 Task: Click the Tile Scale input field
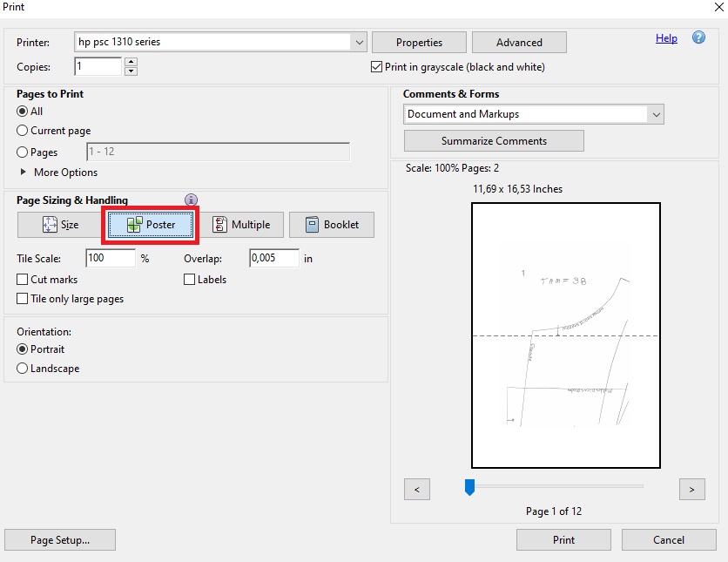(x=111, y=259)
